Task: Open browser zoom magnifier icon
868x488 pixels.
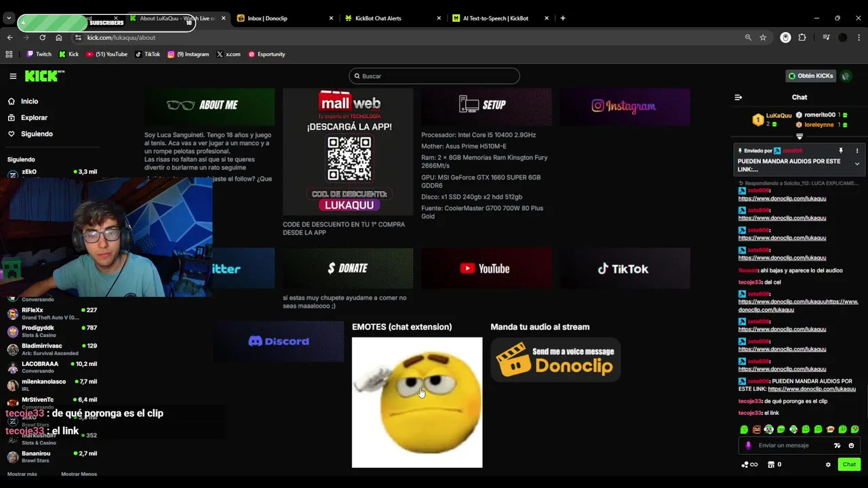Action: click(x=748, y=37)
